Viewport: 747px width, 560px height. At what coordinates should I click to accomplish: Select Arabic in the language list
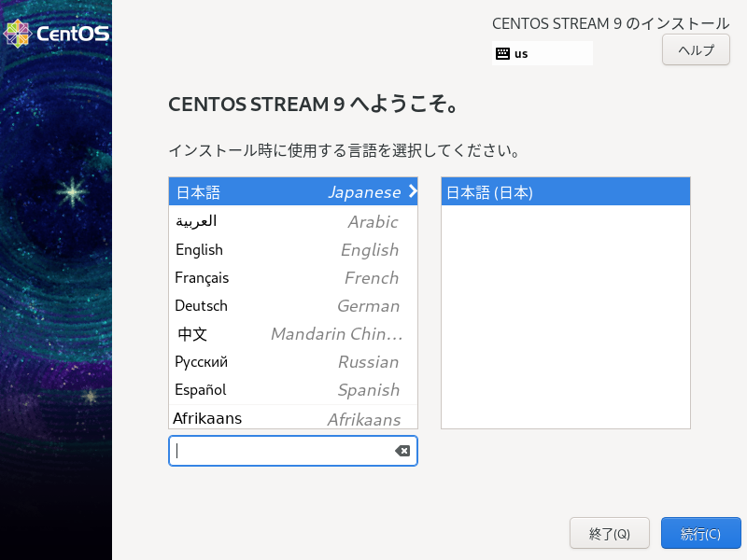coord(293,221)
